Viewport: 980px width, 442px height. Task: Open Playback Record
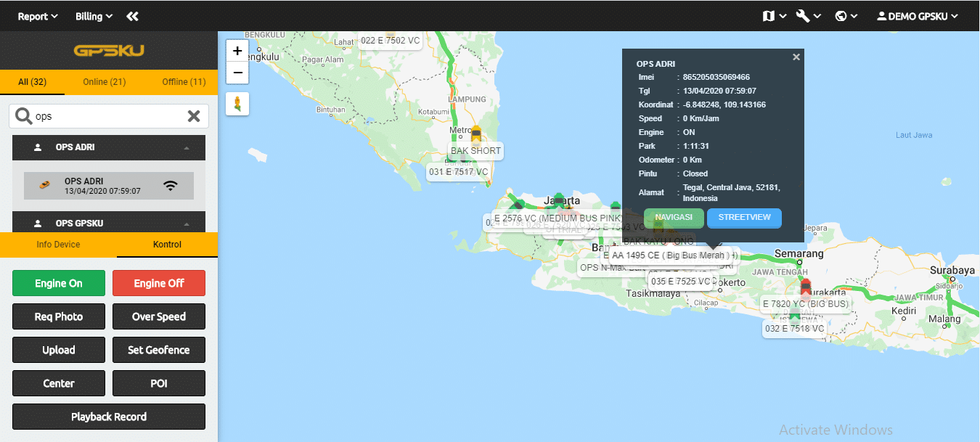[x=109, y=417]
